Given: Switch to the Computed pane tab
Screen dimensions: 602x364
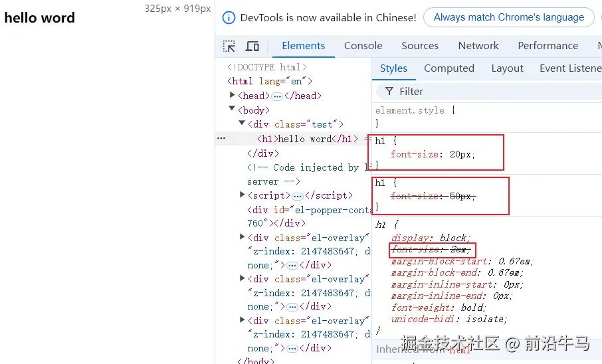Looking at the screenshot, I should click(449, 68).
